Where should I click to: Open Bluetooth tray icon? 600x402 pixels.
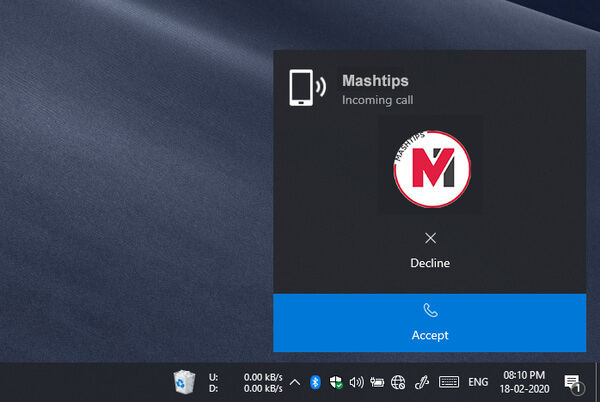[x=315, y=382]
